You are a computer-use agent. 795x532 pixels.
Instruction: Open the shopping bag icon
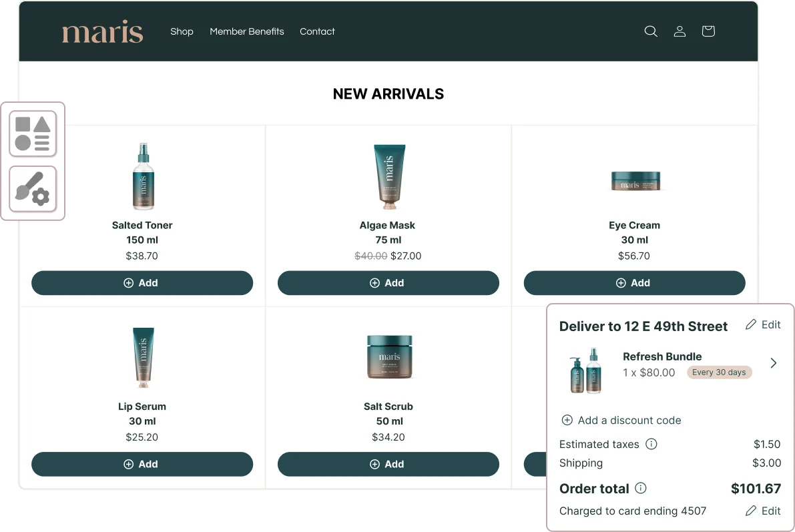pos(708,31)
